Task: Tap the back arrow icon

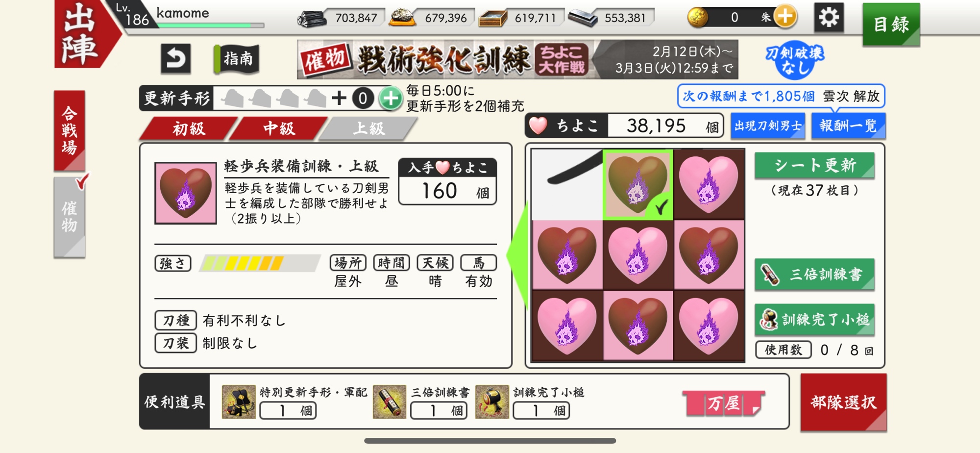Action: point(175,59)
